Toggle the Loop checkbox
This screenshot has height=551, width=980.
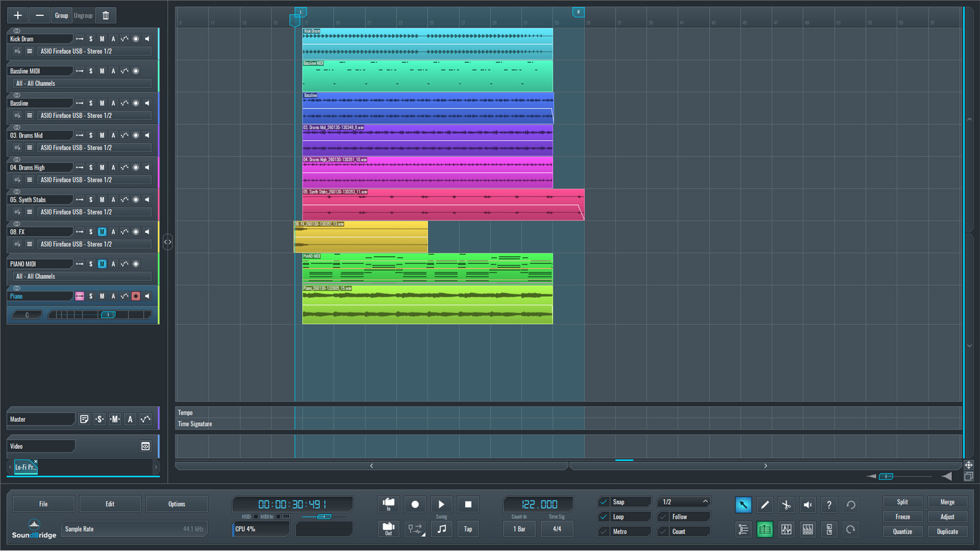[x=604, y=517]
